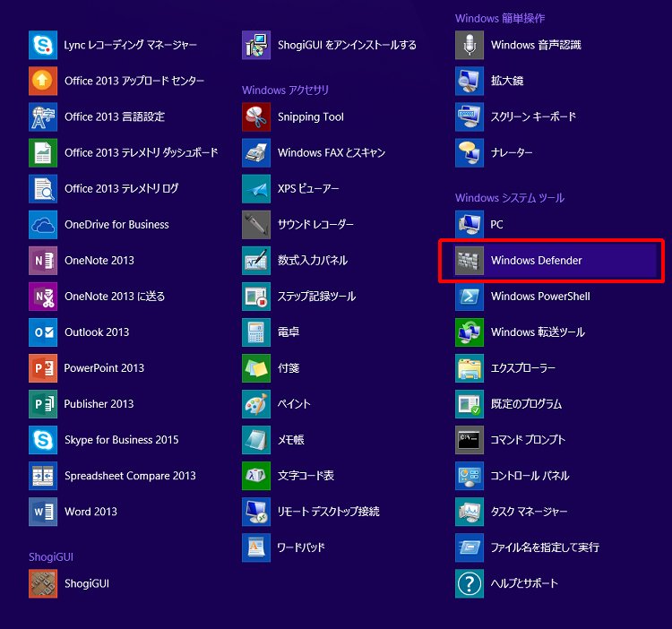Screen dimensions: 672x629
Task: Open 付箋 sticky notes icon
Action: coord(256,368)
